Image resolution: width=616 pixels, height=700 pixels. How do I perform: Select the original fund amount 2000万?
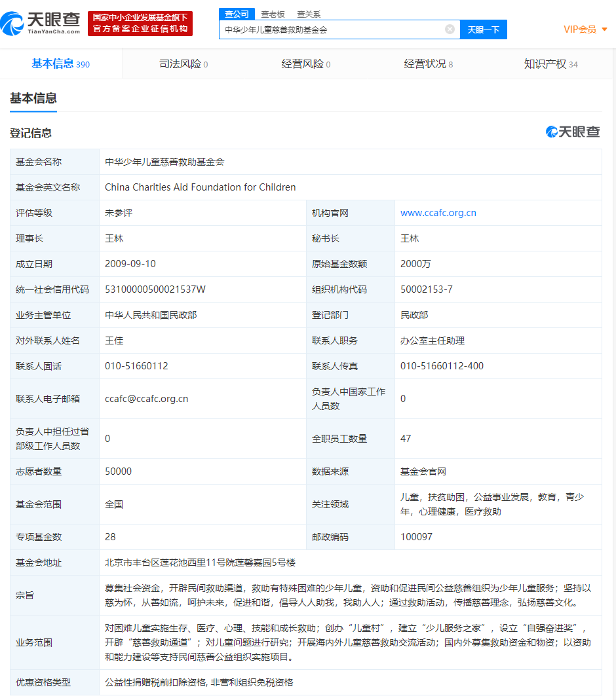pyautogui.click(x=415, y=264)
